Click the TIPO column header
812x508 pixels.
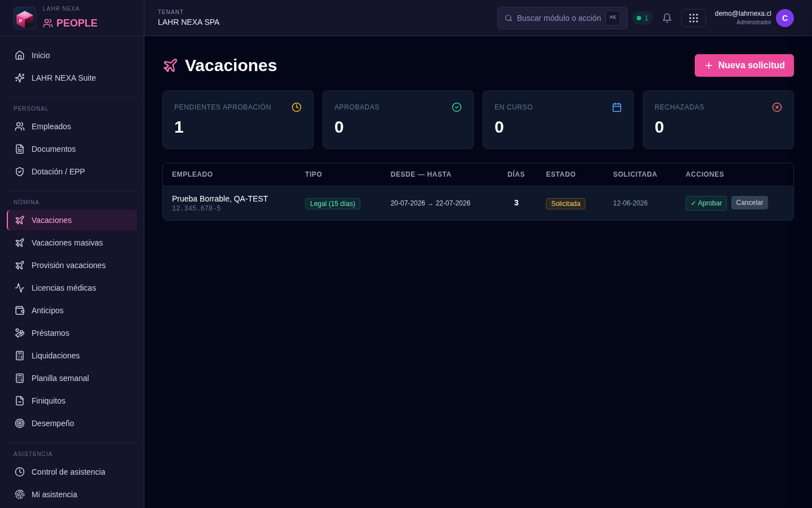pyautogui.click(x=314, y=174)
